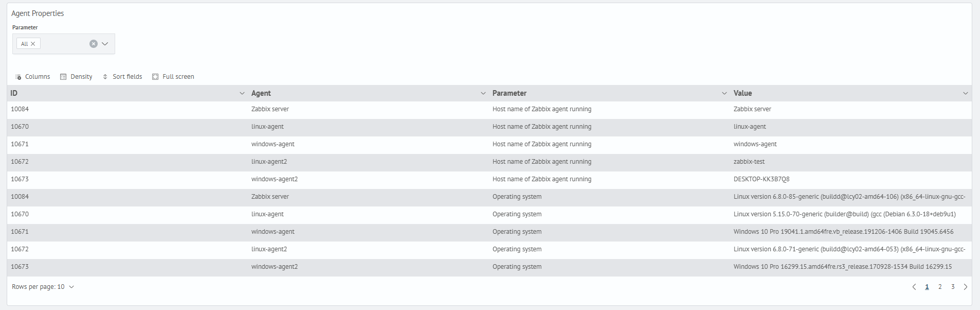Open Parameter column header menu

(724, 93)
